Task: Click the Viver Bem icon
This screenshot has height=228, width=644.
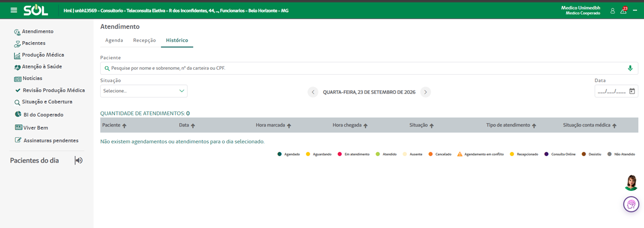Action: tap(19, 128)
